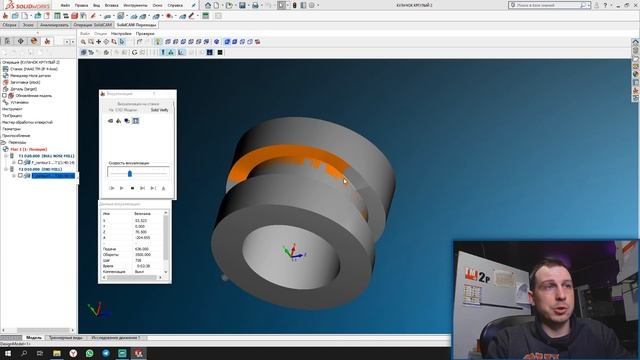Click the Print icon in the top toolbar
Screen dimensions: 640x360
coord(255,5)
